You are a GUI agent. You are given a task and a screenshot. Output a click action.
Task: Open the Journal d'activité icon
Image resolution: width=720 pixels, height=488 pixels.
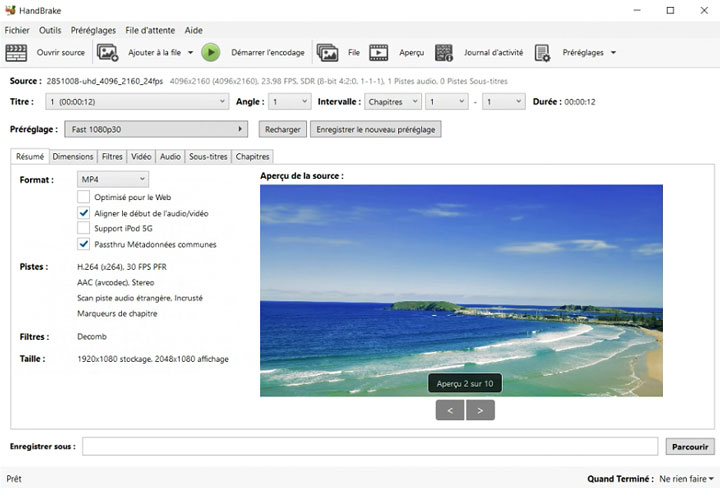(x=444, y=52)
